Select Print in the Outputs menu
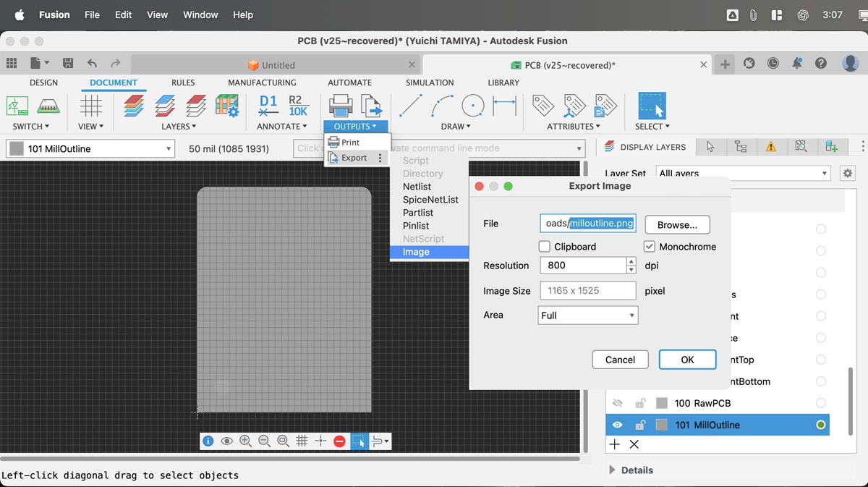This screenshot has height=487, width=868. (357, 143)
